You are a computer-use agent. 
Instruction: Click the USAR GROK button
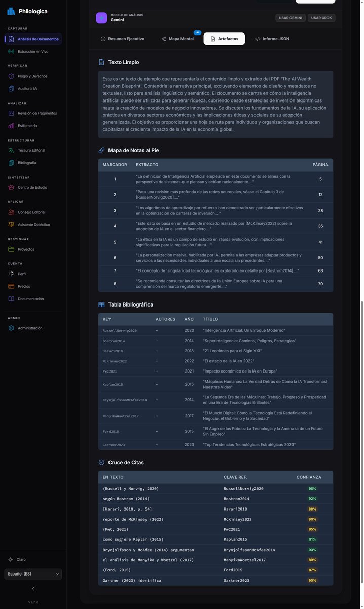point(321,18)
